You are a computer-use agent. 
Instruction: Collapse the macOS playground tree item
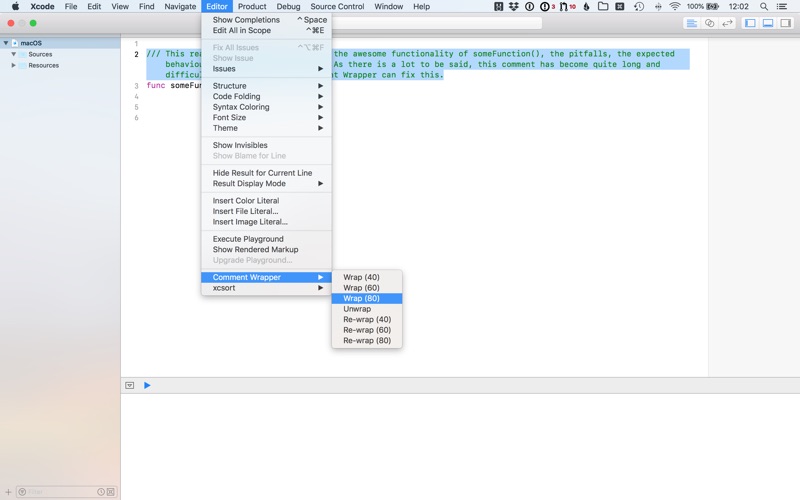[x=6, y=43]
